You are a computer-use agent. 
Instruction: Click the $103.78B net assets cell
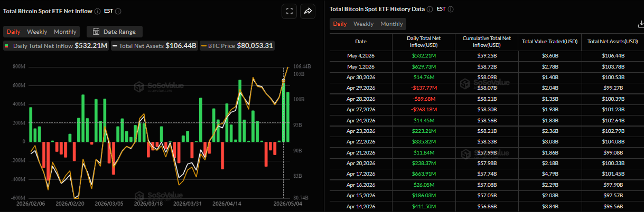[612, 66]
